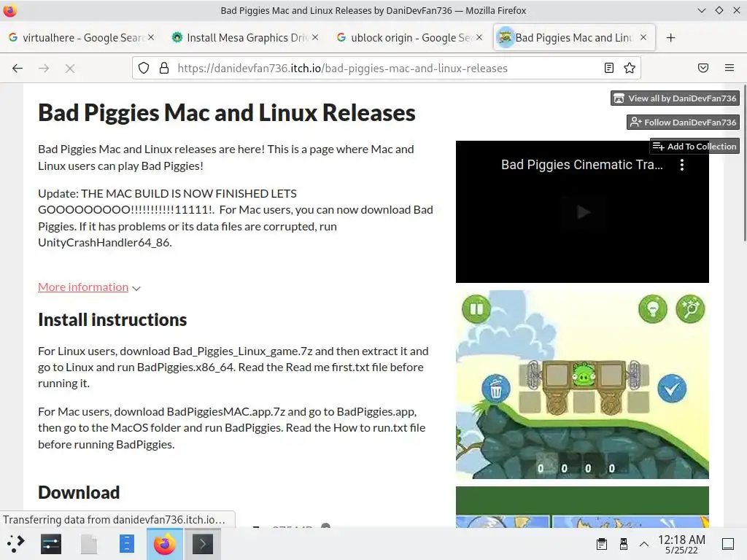Open a new tab with the plus button
Screen dimensions: 747x560
671,38
